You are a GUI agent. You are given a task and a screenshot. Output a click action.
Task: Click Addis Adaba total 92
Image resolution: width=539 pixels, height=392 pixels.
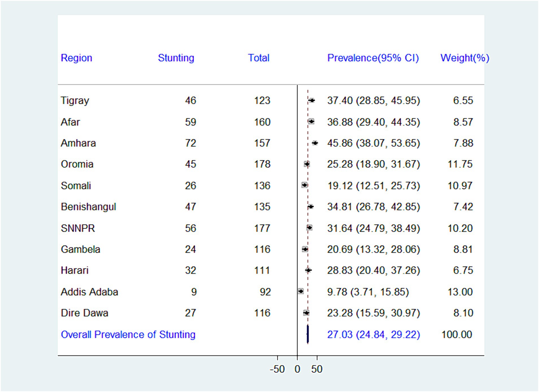pos(265,292)
